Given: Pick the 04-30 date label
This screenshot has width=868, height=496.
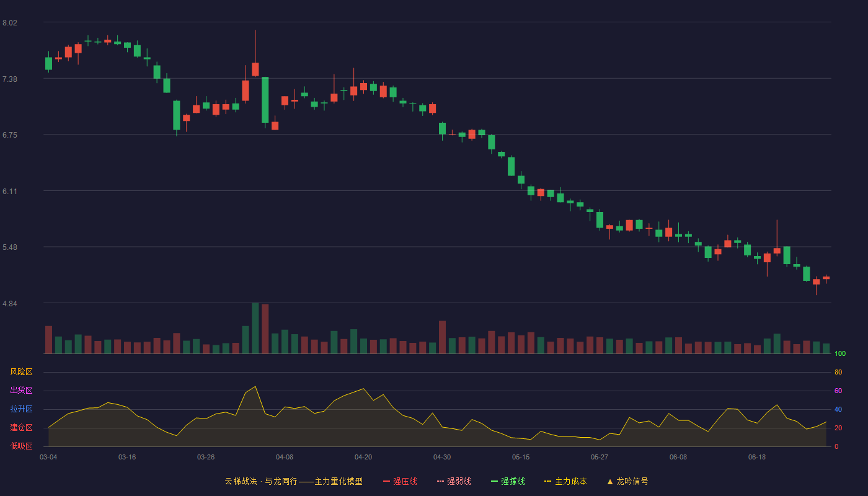Looking at the screenshot, I should (x=442, y=457).
